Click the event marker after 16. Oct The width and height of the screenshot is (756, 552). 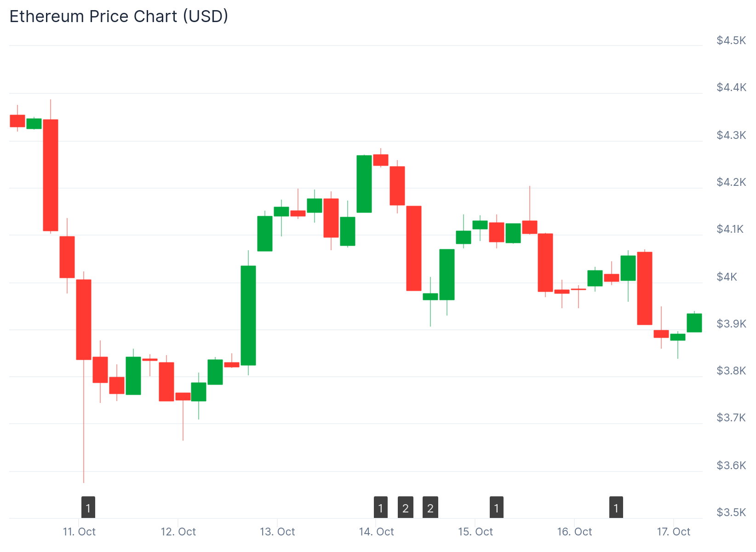(616, 507)
